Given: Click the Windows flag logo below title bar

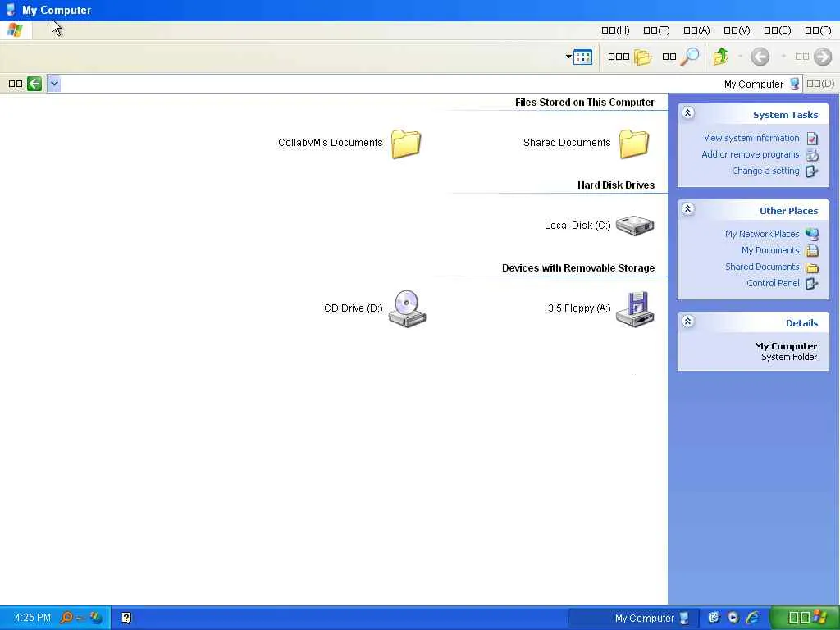Looking at the screenshot, I should point(15,30).
